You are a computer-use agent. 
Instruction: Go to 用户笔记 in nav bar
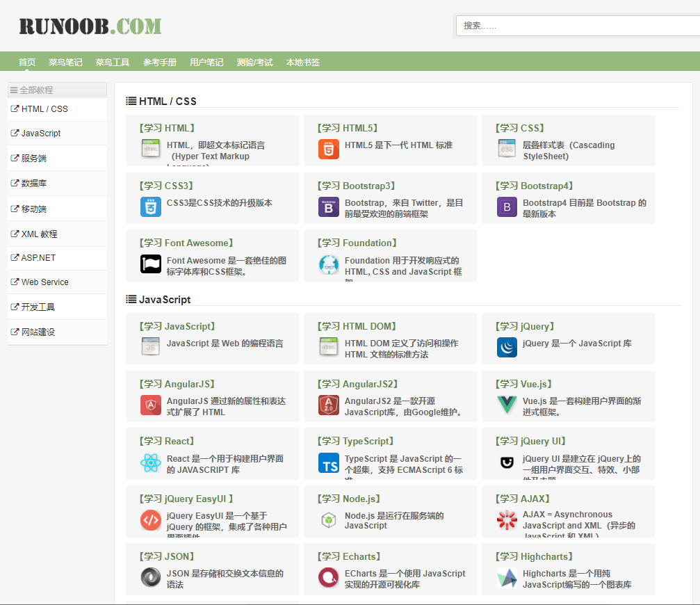click(206, 62)
